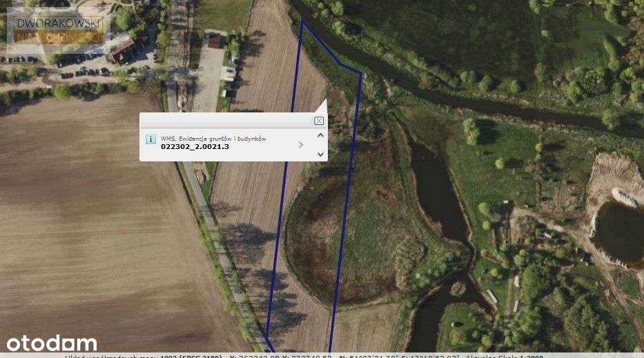This screenshot has width=644, height=358.
Task: Open details with the right chevron arrow
Action: [x=301, y=145]
